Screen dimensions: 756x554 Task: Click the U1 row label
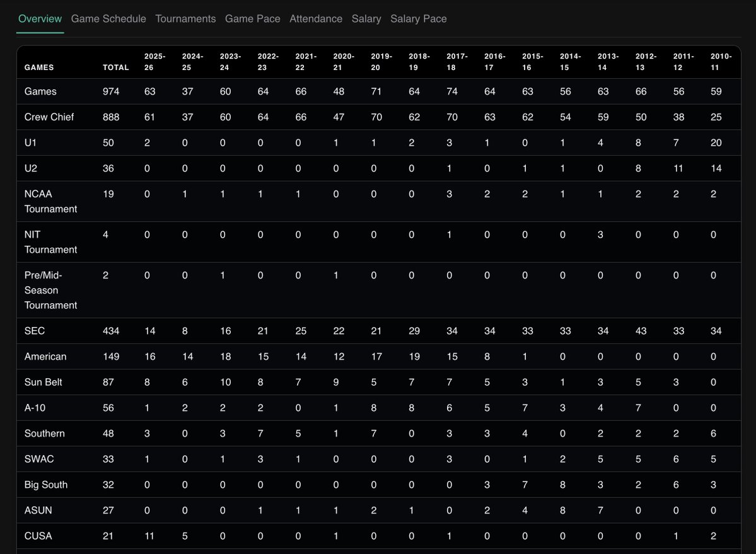30,142
